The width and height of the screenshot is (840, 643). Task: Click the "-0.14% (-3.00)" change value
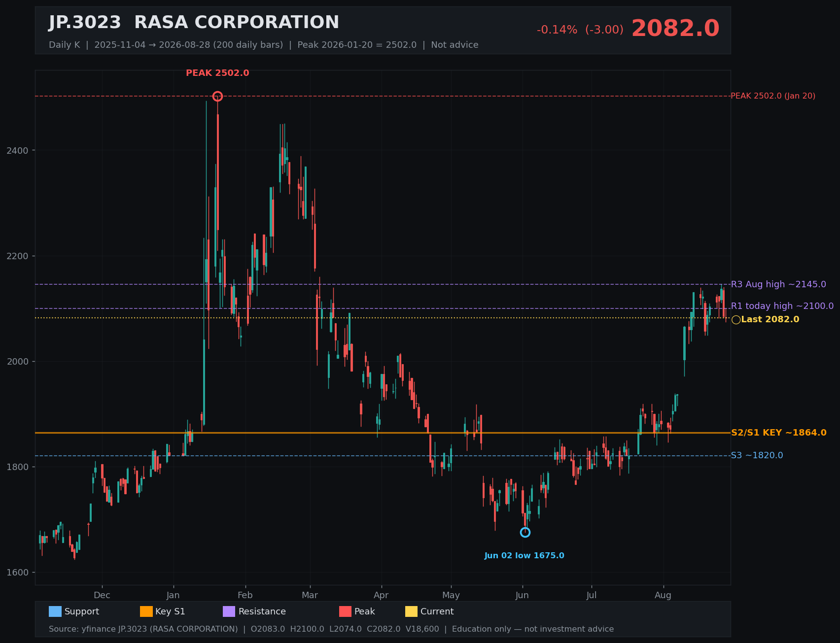point(580,30)
